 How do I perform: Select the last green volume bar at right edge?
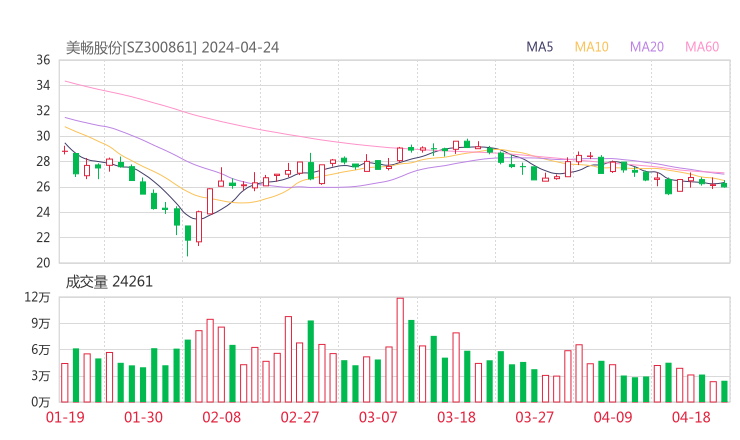[x=724, y=391]
